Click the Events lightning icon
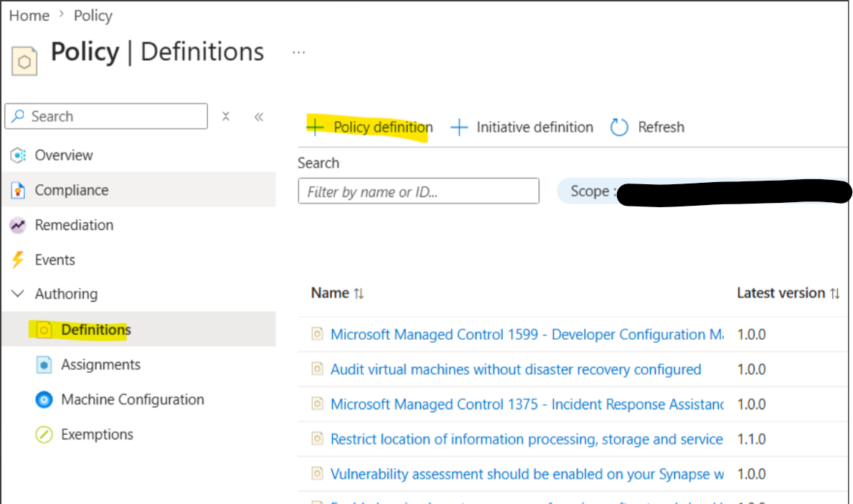The width and height of the screenshot is (853, 504). 18,260
